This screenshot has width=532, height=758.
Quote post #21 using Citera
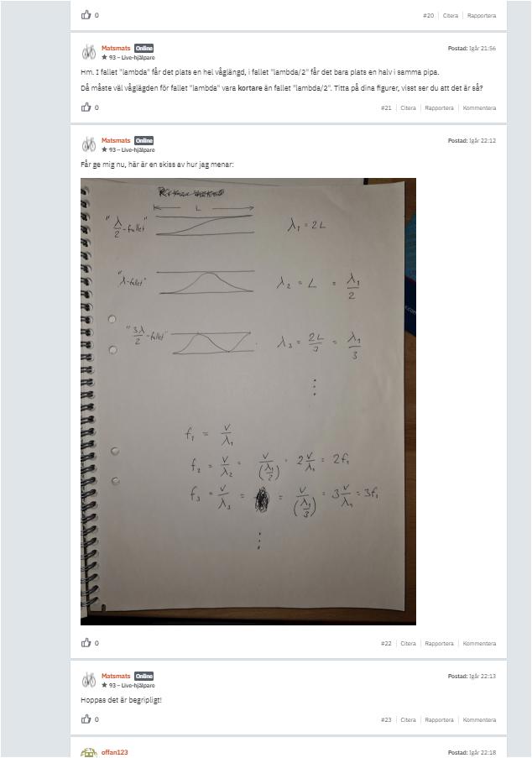[x=408, y=107]
